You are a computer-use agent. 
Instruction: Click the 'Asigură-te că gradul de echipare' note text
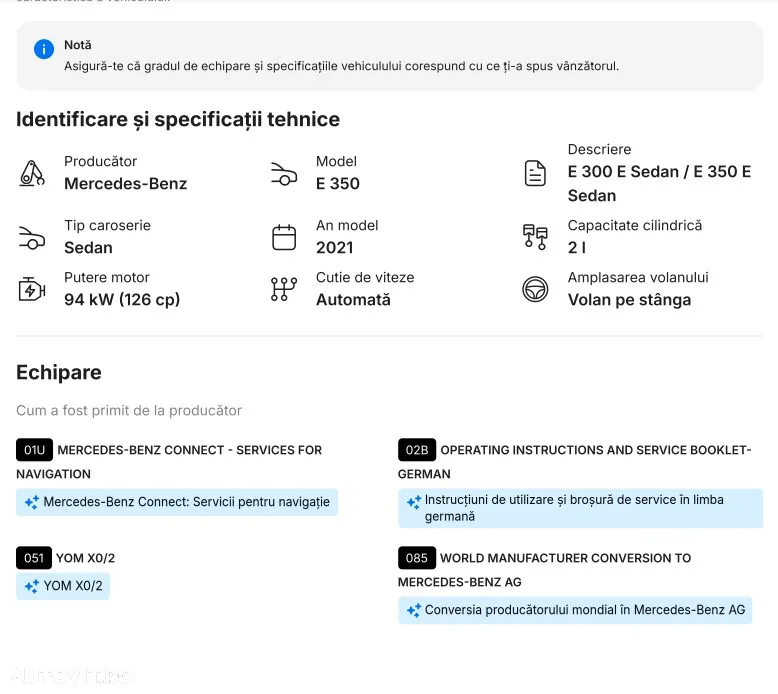click(341, 66)
